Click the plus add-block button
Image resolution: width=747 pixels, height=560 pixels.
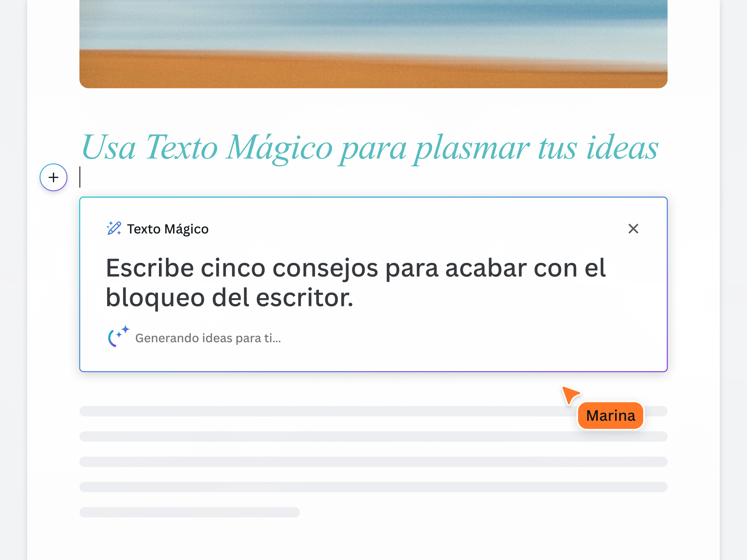coord(53,177)
